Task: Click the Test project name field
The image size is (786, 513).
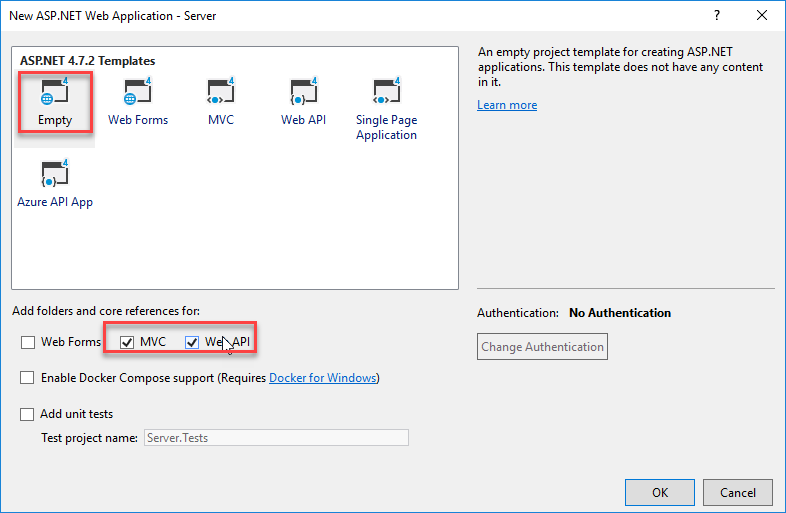Action: [x=276, y=438]
